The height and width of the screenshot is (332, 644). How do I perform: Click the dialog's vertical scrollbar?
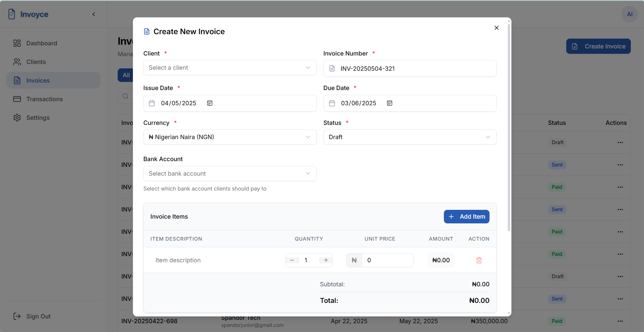point(509,127)
